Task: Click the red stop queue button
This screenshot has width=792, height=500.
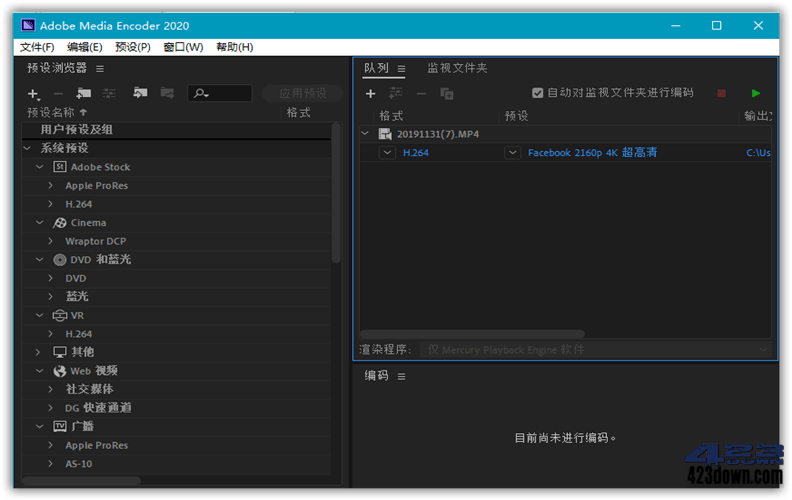Action: pyautogui.click(x=721, y=94)
